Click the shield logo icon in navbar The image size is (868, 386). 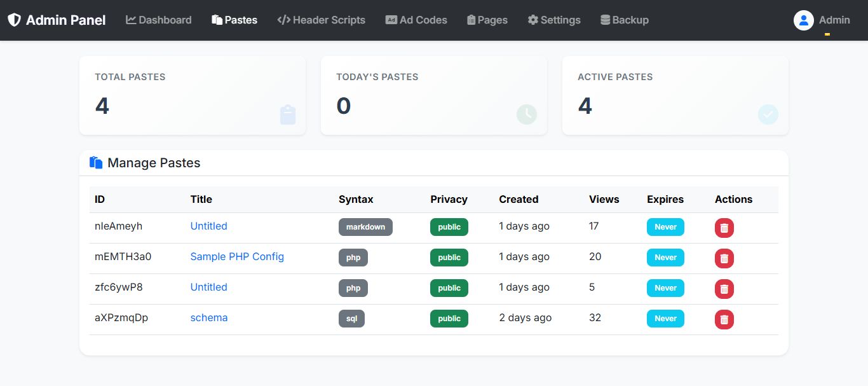[x=14, y=20]
